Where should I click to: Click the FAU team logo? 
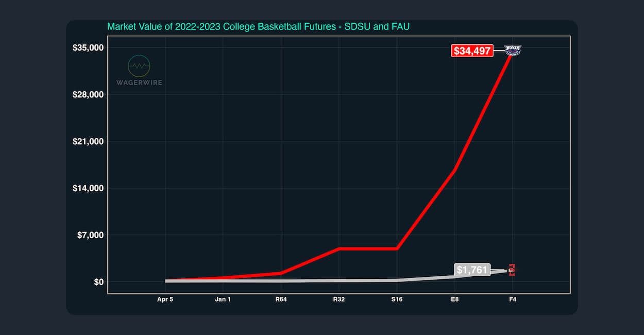click(x=513, y=50)
